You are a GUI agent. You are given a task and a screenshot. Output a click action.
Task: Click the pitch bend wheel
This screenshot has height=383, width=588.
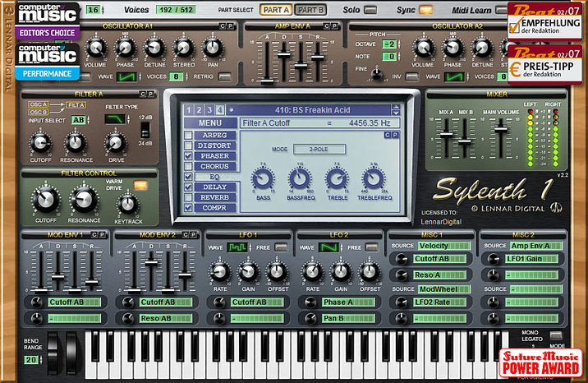[x=55, y=349]
